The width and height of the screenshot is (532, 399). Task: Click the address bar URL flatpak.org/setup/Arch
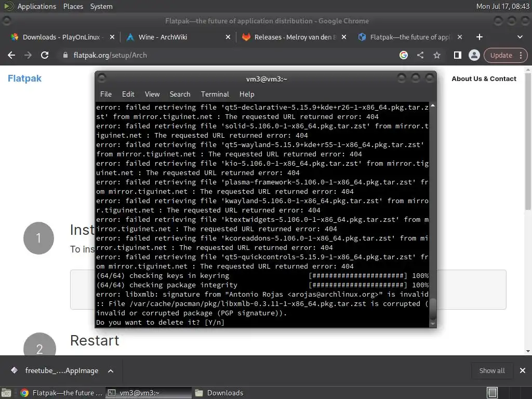click(x=110, y=55)
